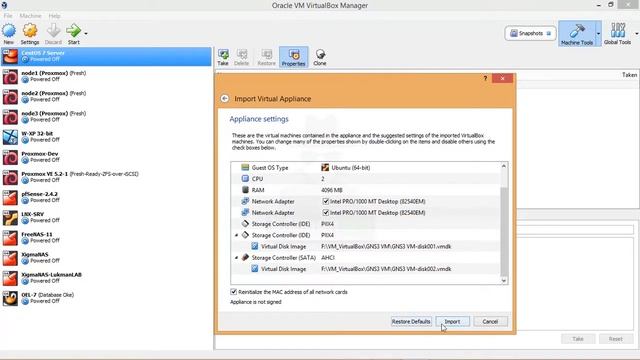The image size is (640, 360).
Task: Select the W-XP 32-bit machine
Action: click(x=106, y=137)
